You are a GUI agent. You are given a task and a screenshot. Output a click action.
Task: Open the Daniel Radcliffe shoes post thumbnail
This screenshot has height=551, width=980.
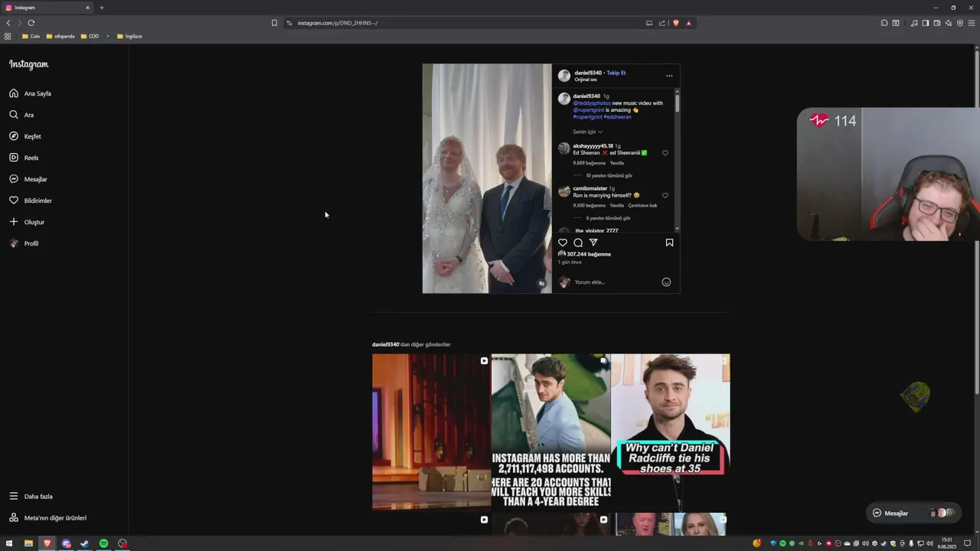tap(670, 432)
